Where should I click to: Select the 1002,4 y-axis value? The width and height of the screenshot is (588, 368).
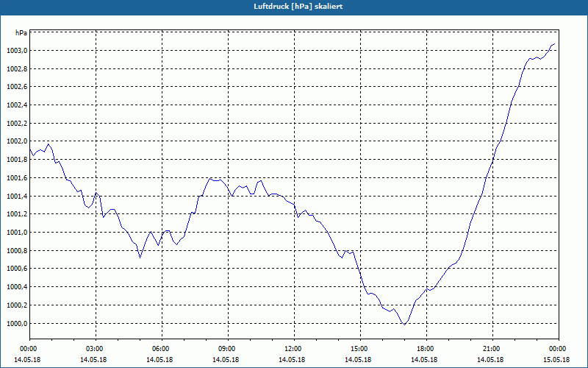[x=17, y=105]
